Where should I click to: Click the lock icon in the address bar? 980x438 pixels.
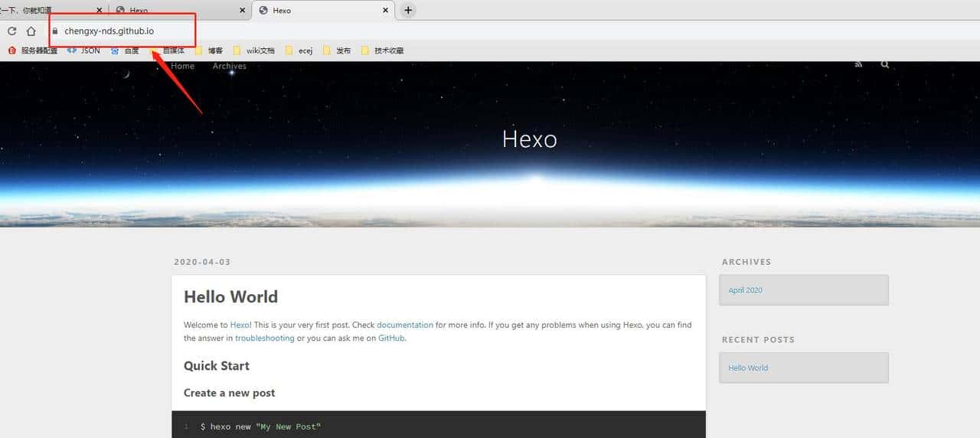[55, 31]
